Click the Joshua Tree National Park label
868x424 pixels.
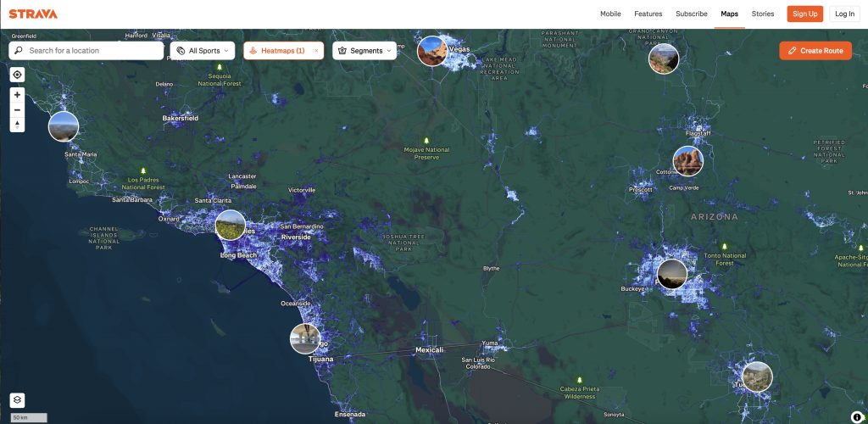tap(404, 243)
